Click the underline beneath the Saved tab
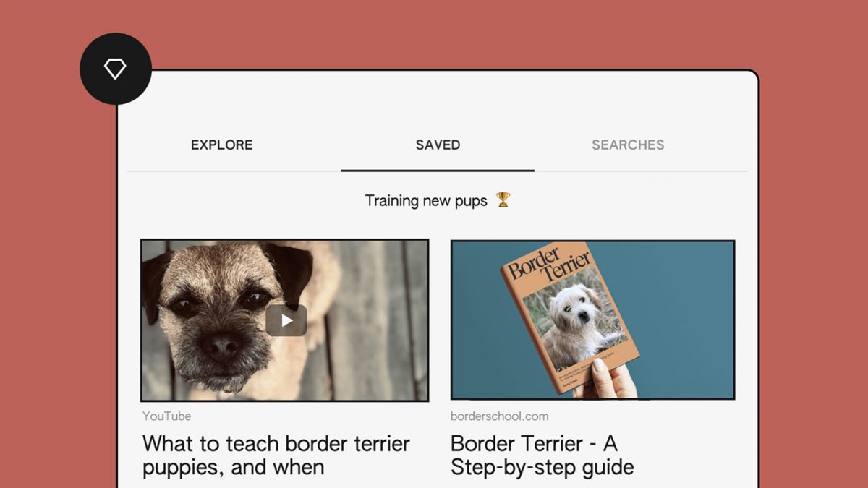The image size is (868, 488). [x=438, y=171]
